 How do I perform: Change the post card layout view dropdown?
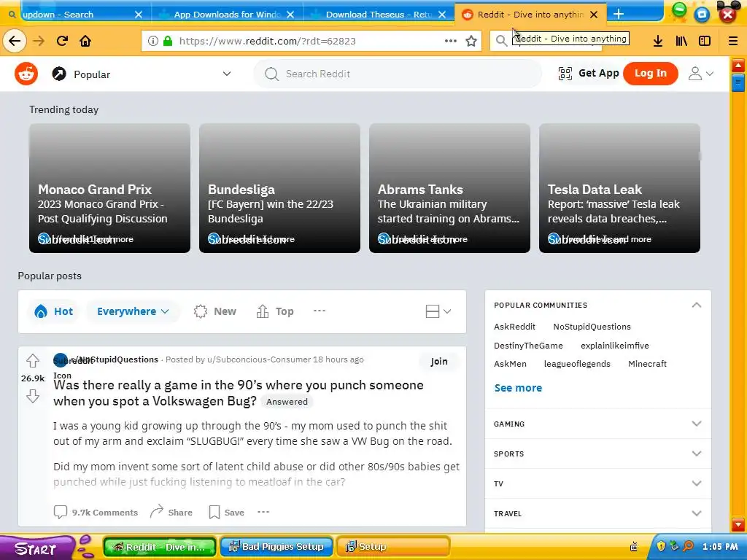pos(438,311)
